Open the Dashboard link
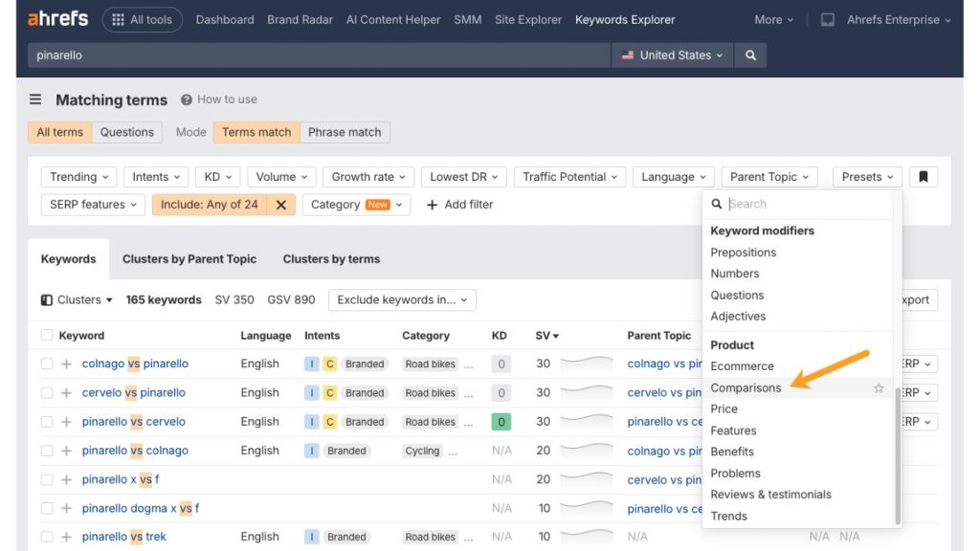The image size is (980, 551). pos(225,20)
